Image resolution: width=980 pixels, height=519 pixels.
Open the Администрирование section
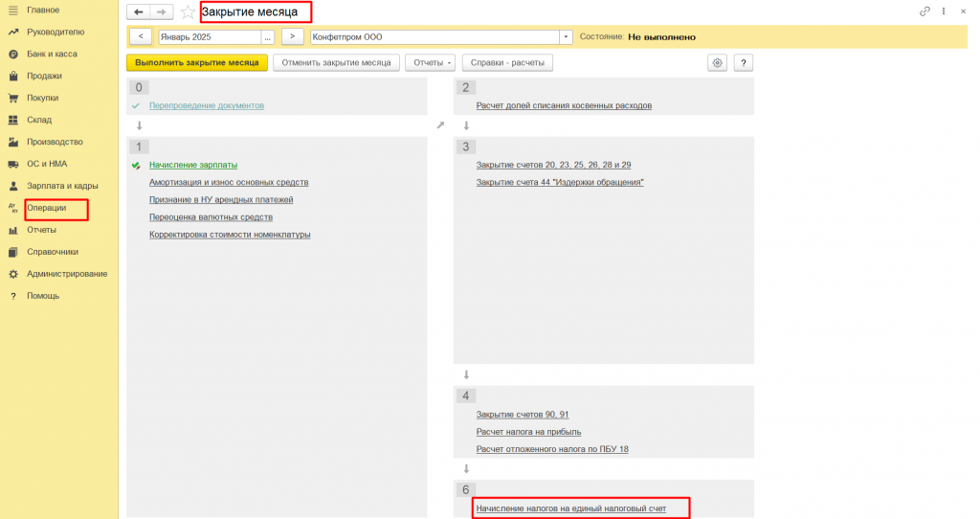click(x=67, y=274)
